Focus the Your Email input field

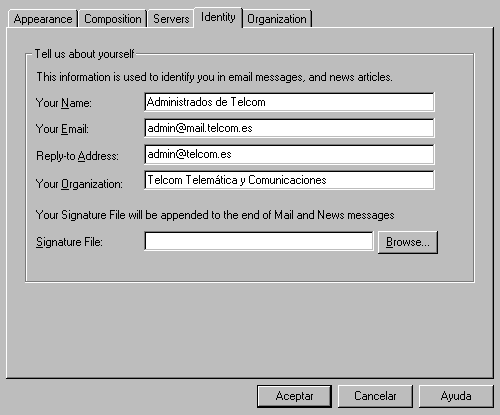(289, 128)
